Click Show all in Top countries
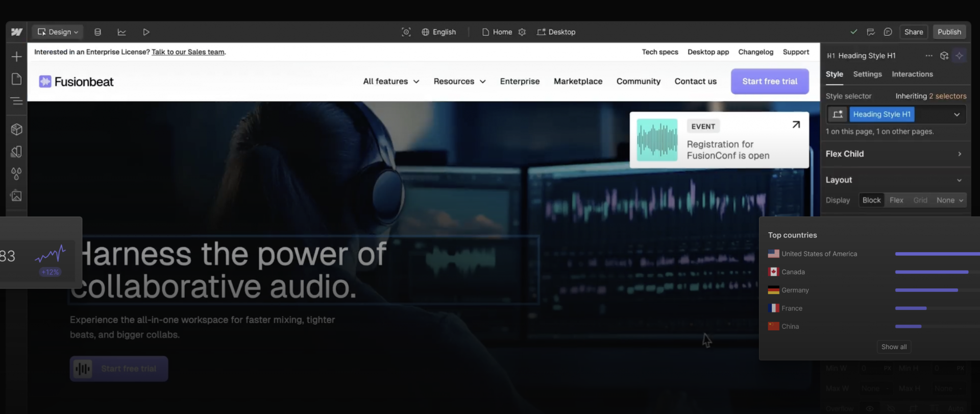The image size is (980, 414). pyautogui.click(x=894, y=347)
